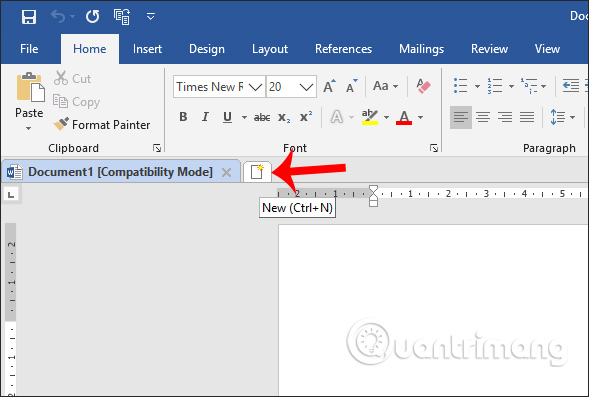Click the Undo arrow in the quick access toolbar
This screenshot has height=397, width=589.
(x=59, y=17)
